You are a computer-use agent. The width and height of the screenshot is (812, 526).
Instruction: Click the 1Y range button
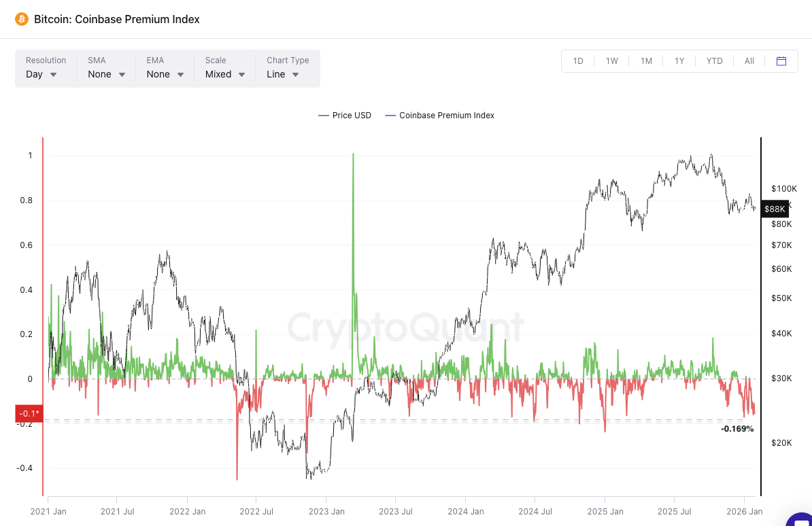(x=679, y=60)
